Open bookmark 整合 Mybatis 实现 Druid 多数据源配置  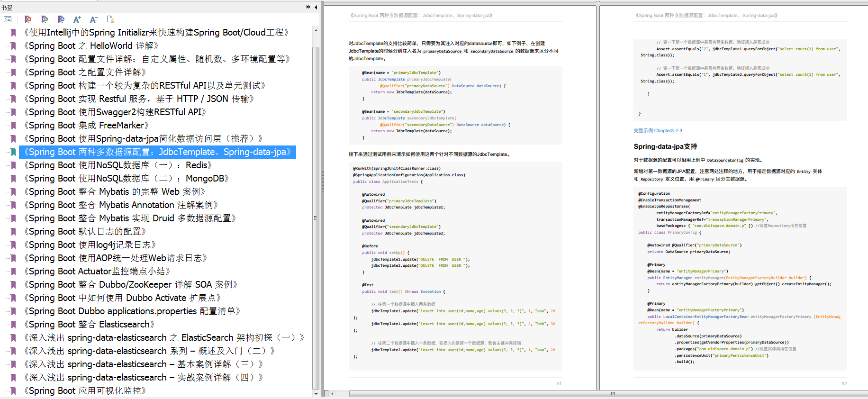(x=130, y=218)
